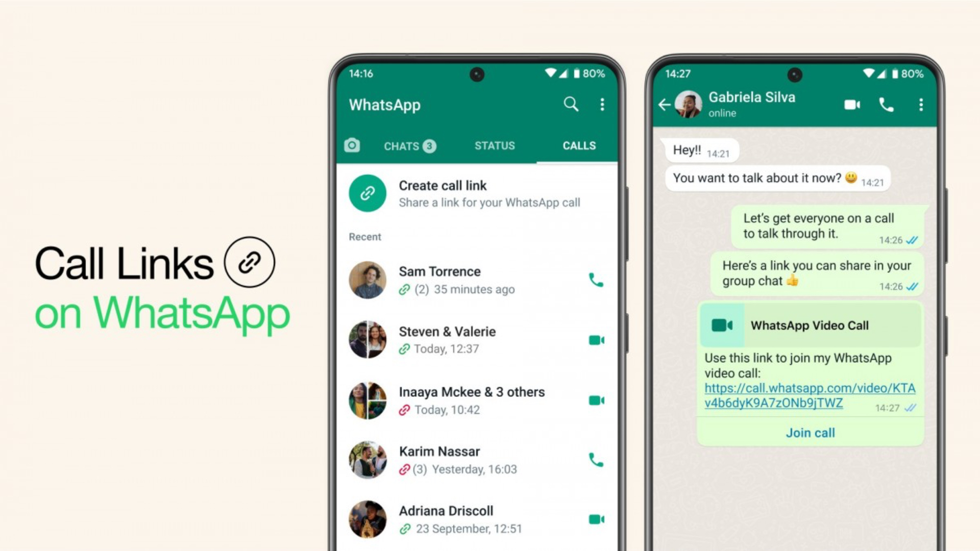Click Join call button in video call message
The width and height of the screenshot is (980, 551).
coord(810,432)
